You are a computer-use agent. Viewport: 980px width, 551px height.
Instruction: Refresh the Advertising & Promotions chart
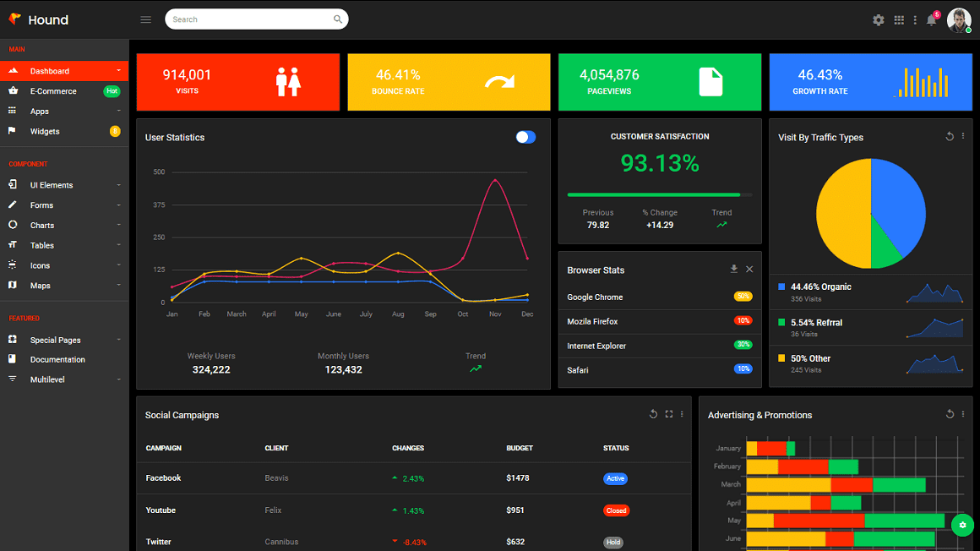[950, 415]
